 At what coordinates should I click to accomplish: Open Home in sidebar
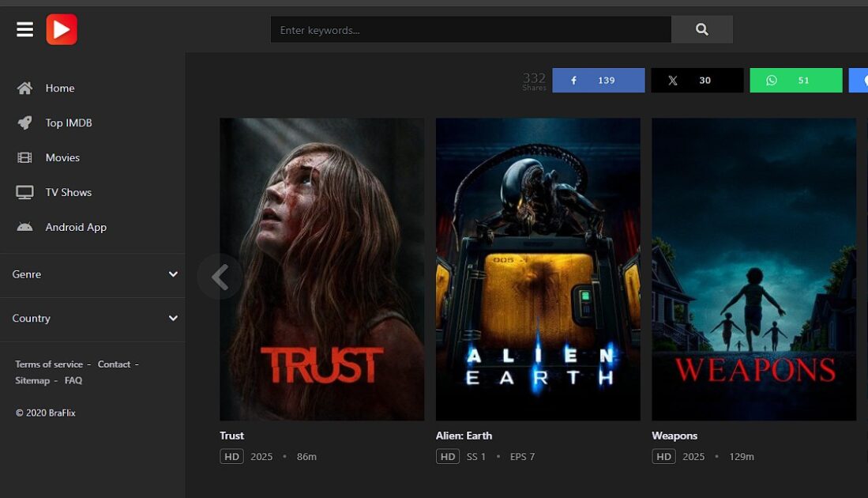tap(60, 88)
